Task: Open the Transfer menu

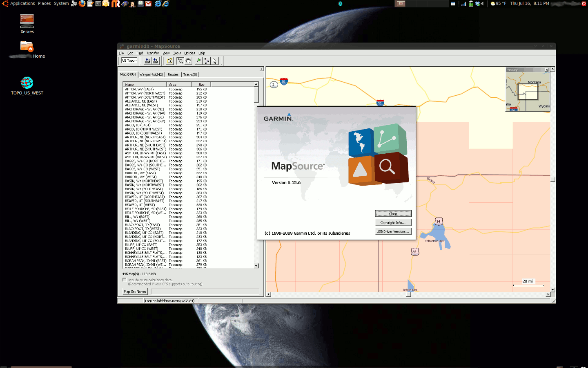Action: point(152,53)
